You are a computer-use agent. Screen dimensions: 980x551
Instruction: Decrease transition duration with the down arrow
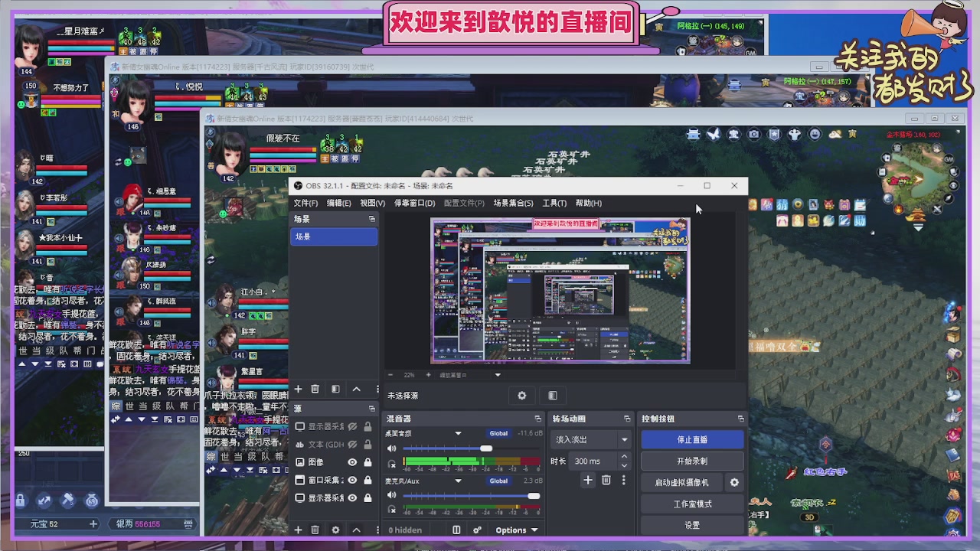coord(624,465)
